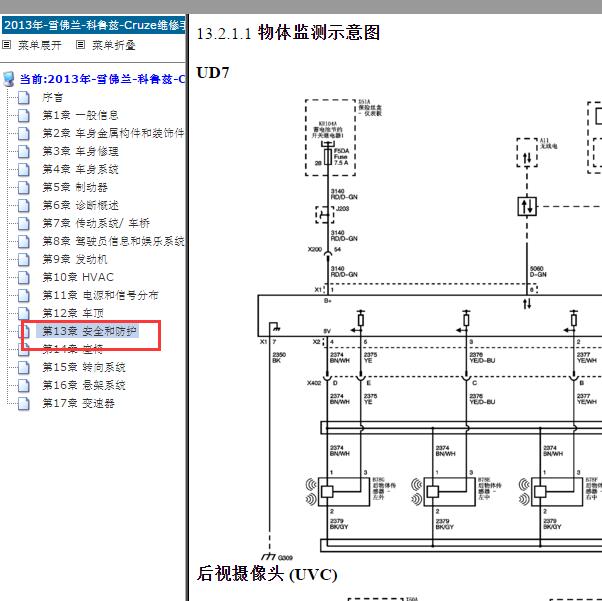Click the F5DA Fuse 7.5 A symbol
Image resolution: width=602 pixels, height=601 pixels.
tap(328, 157)
